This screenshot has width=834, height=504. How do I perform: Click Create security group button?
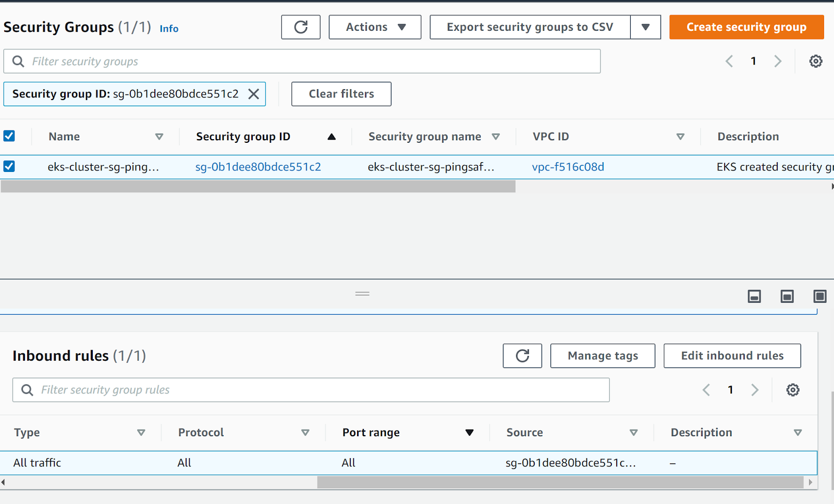[x=746, y=27]
